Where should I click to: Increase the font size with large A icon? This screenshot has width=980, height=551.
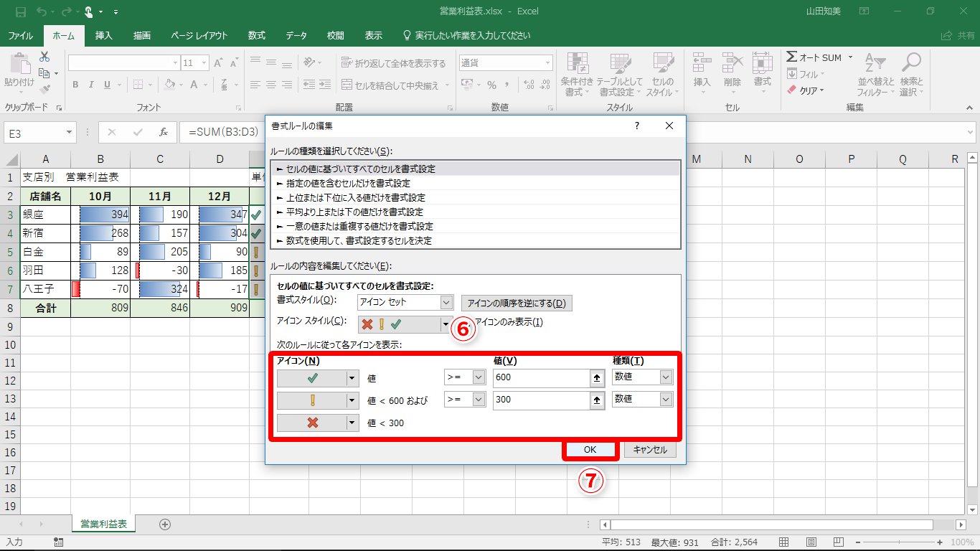coord(218,63)
